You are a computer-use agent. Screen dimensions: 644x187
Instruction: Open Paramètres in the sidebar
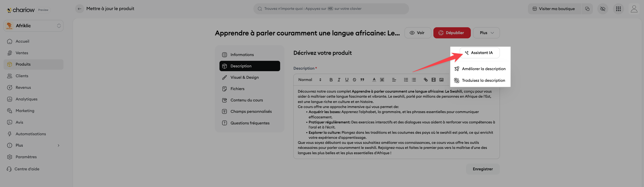pyautogui.click(x=33, y=157)
